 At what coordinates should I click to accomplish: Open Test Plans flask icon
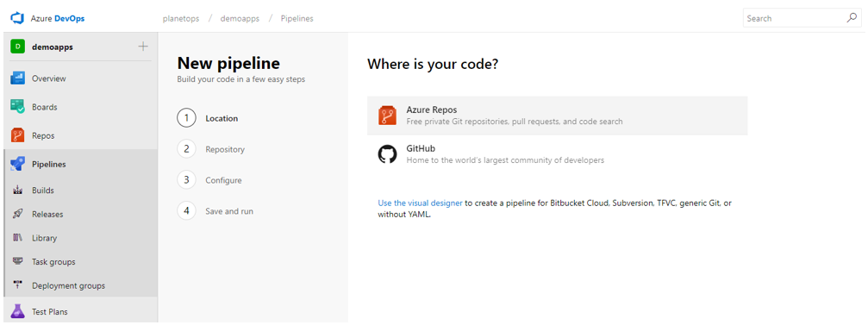pyautogui.click(x=18, y=312)
